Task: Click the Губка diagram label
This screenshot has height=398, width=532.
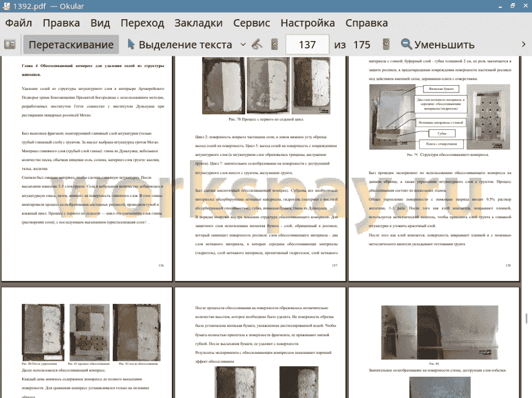Action: pos(442,134)
